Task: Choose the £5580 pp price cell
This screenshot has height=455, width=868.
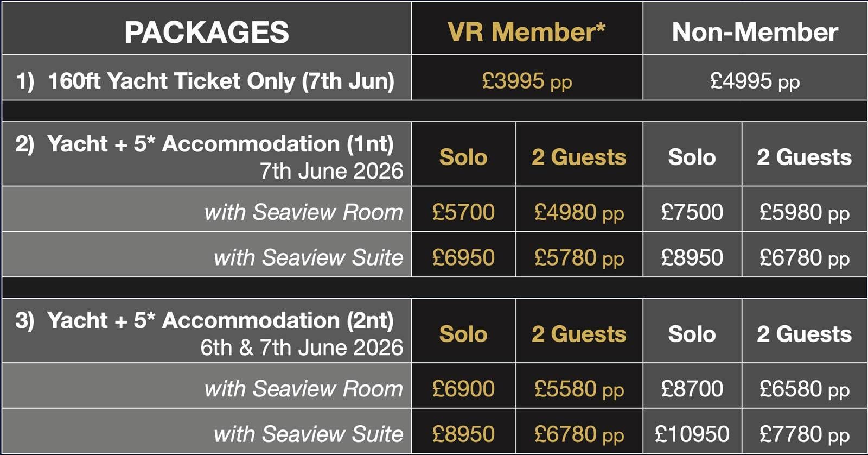Action: [x=579, y=389]
